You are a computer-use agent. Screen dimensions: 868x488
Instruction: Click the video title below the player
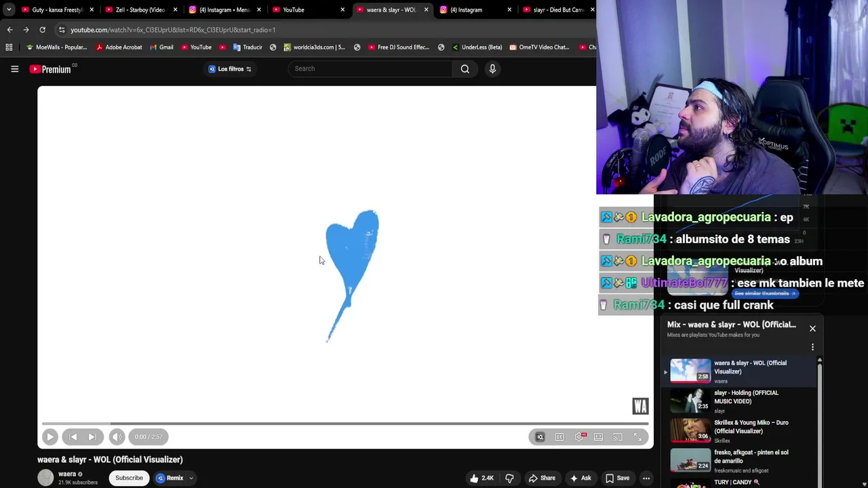pyautogui.click(x=110, y=460)
